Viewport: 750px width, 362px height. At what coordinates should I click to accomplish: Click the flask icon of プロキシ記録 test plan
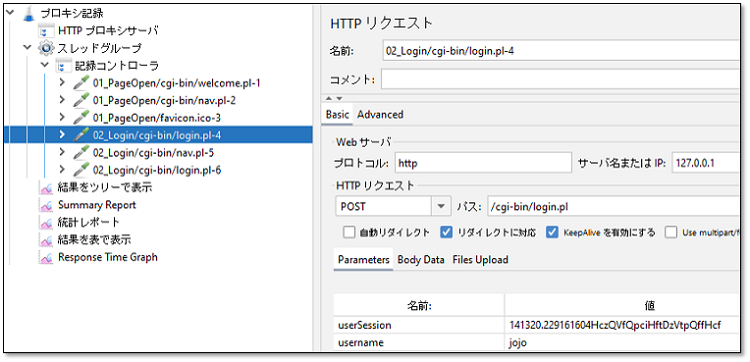pos(30,14)
